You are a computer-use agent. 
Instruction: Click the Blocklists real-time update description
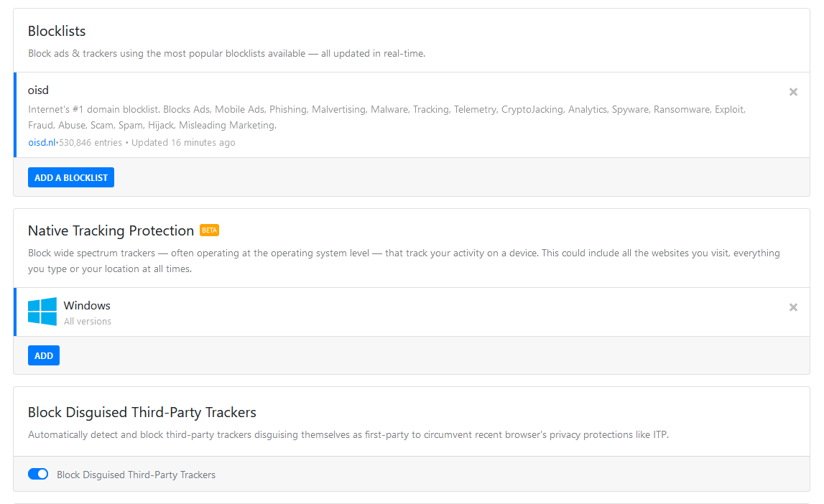tap(226, 54)
